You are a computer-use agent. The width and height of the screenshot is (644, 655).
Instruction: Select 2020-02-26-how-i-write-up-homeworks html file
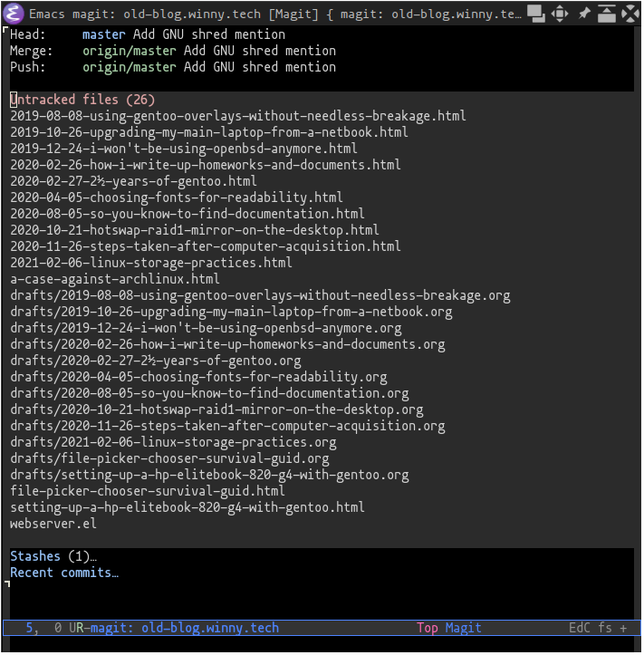coord(206,165)
